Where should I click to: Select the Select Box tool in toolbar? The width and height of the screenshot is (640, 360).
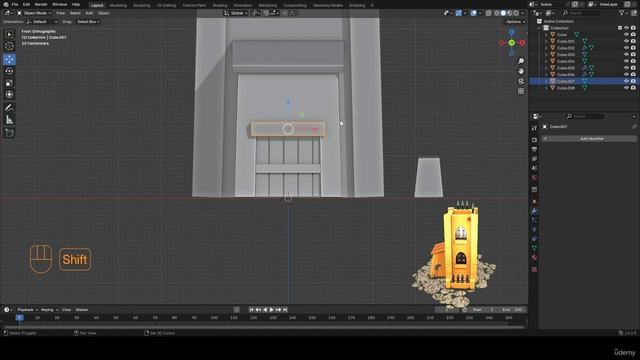(9, 35)
